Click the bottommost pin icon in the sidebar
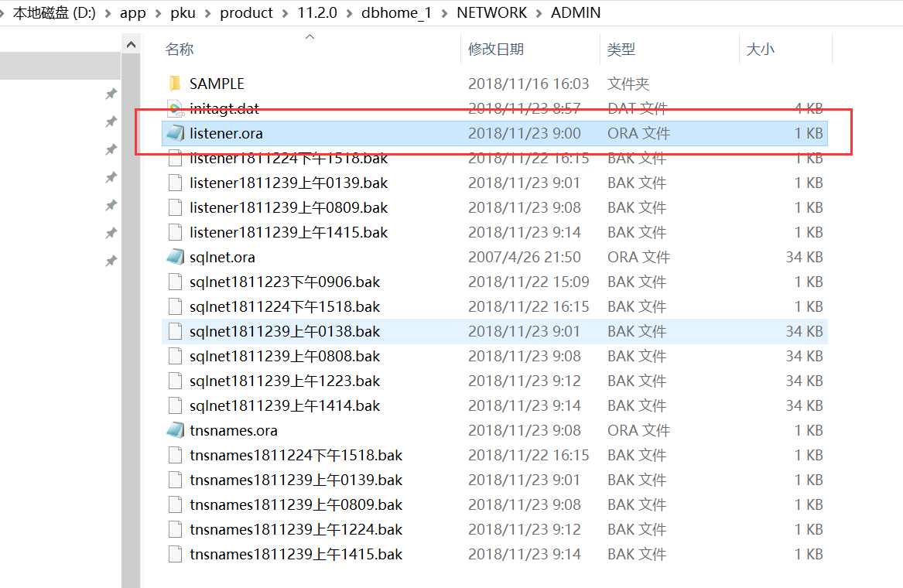903x588 pixels. 111,262
